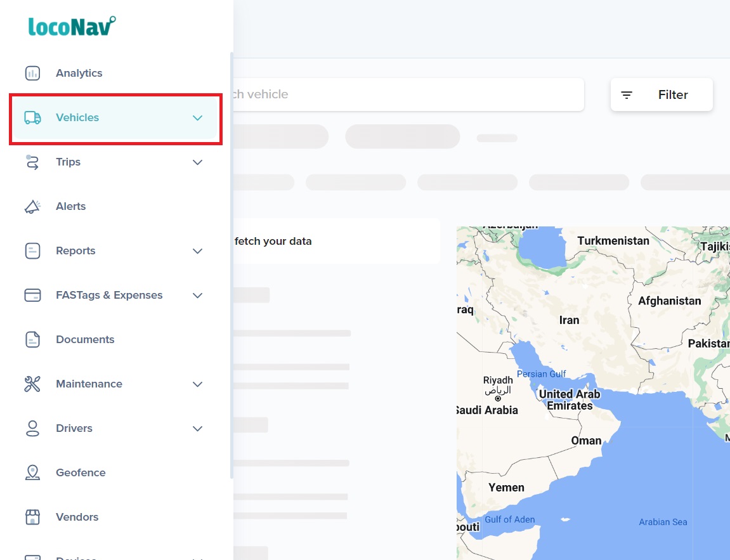Click the search vehicle input field
Viewport: 730px width, 560px height.
point(406,94)
